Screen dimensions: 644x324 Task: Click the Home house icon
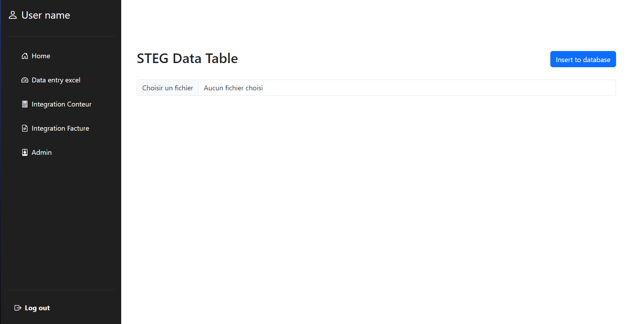(25, 56)
